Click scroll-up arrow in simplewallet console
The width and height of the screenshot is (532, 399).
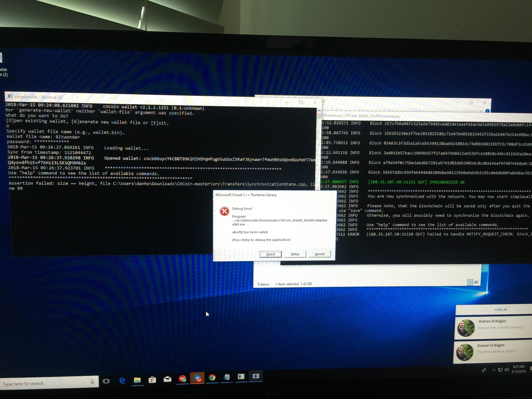pos(319,111)
